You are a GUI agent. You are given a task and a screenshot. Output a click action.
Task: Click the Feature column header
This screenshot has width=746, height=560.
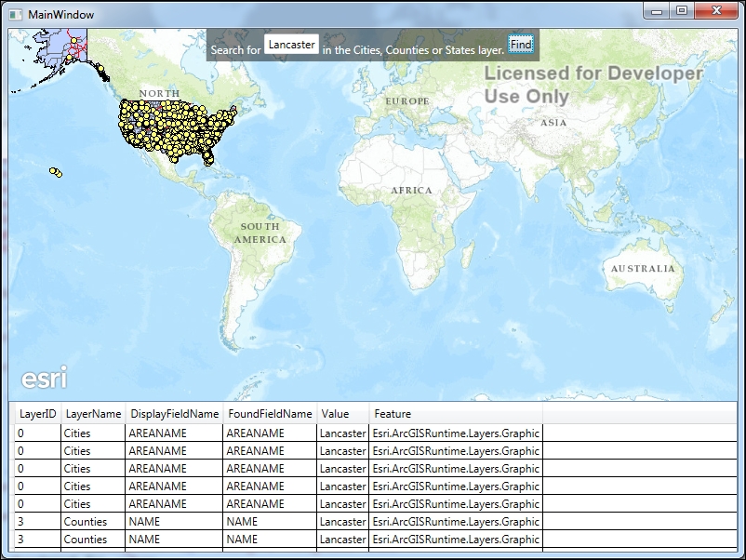pos(393,413)
